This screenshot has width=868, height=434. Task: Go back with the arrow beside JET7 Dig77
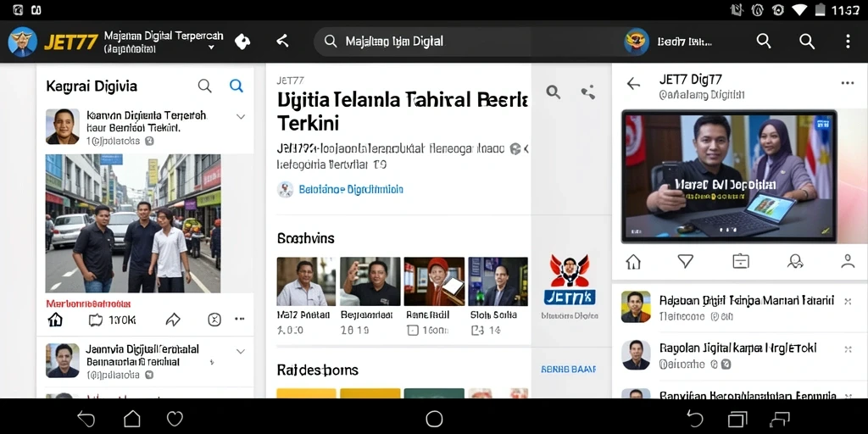point(633,84)
